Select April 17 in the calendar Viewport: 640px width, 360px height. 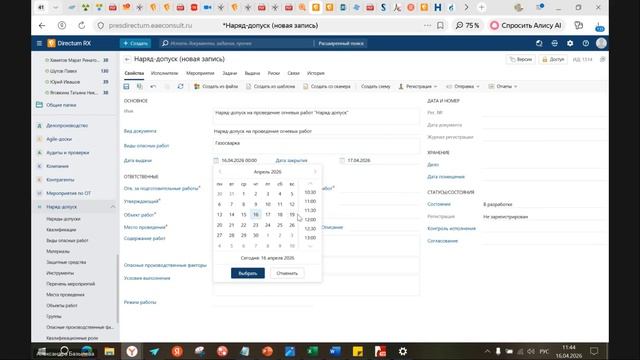point(268,215)
